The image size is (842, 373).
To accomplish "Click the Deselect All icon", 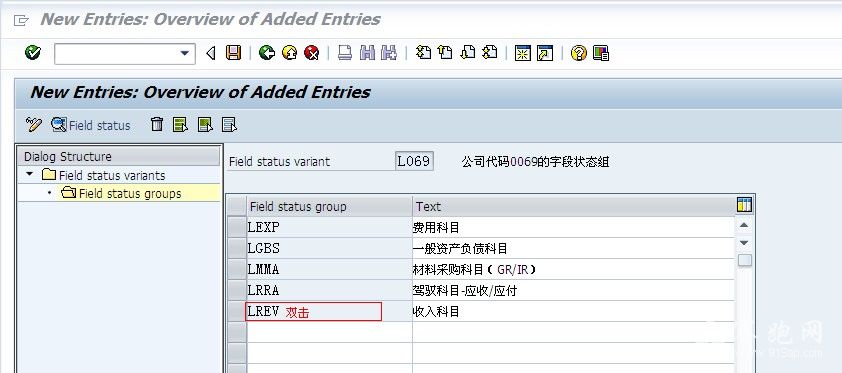I will 229,125.
